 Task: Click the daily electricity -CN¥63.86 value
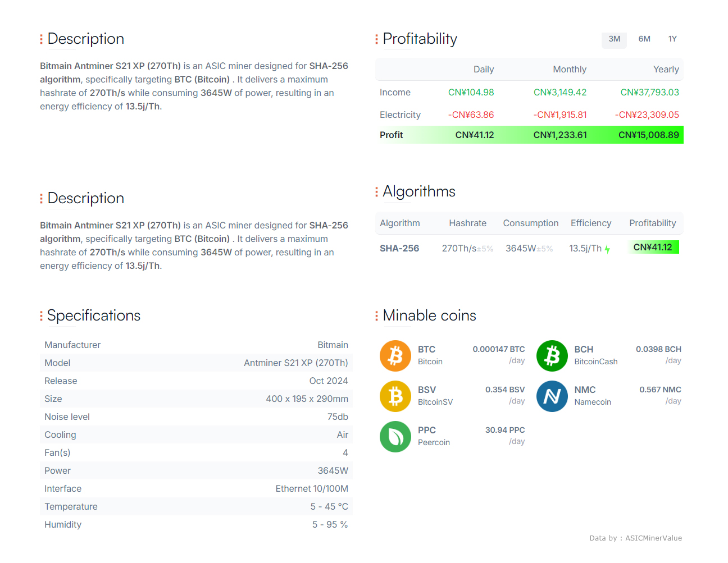[471, 115]
